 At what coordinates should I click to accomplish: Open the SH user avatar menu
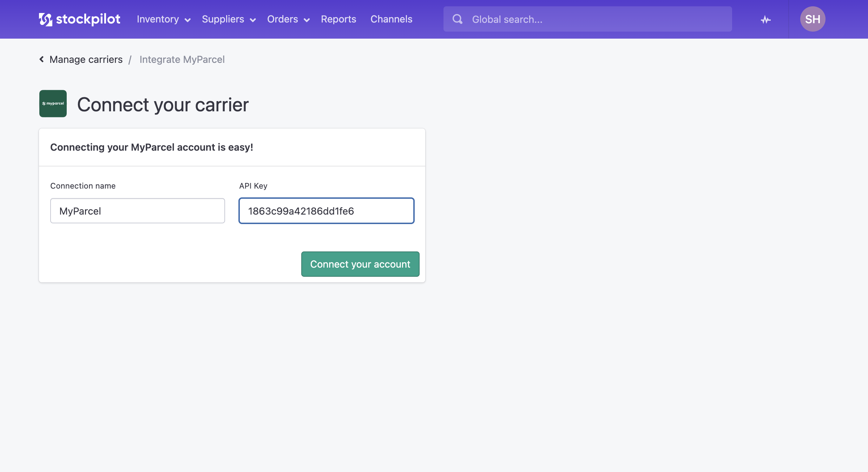(x=813, y=19)
